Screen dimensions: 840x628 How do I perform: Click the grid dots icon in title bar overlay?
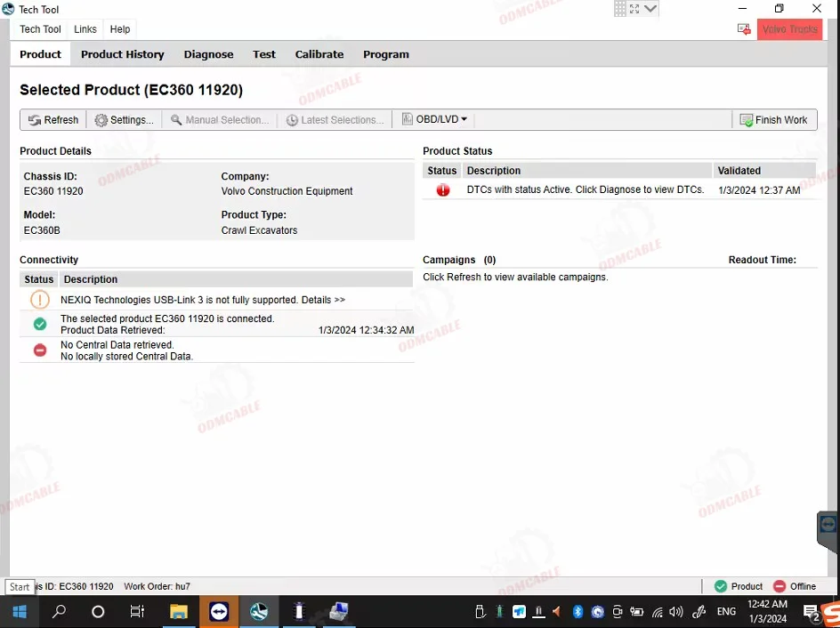620,9
